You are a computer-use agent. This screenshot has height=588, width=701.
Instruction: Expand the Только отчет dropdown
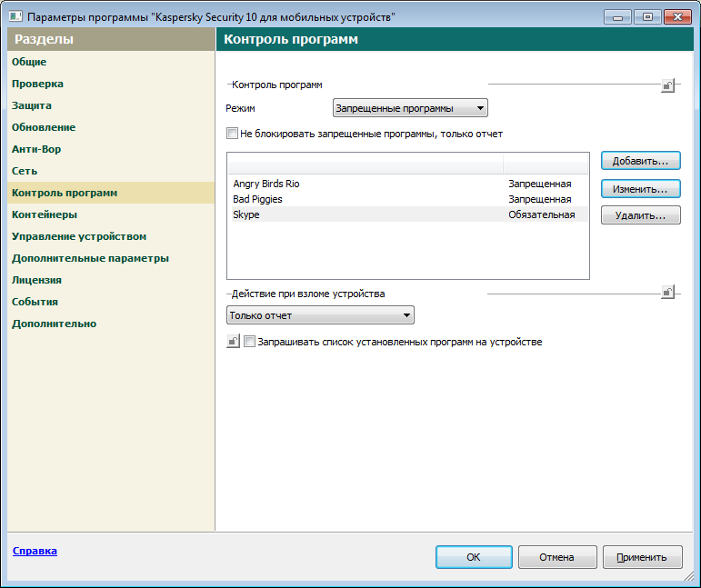click(x=320, y=315)
